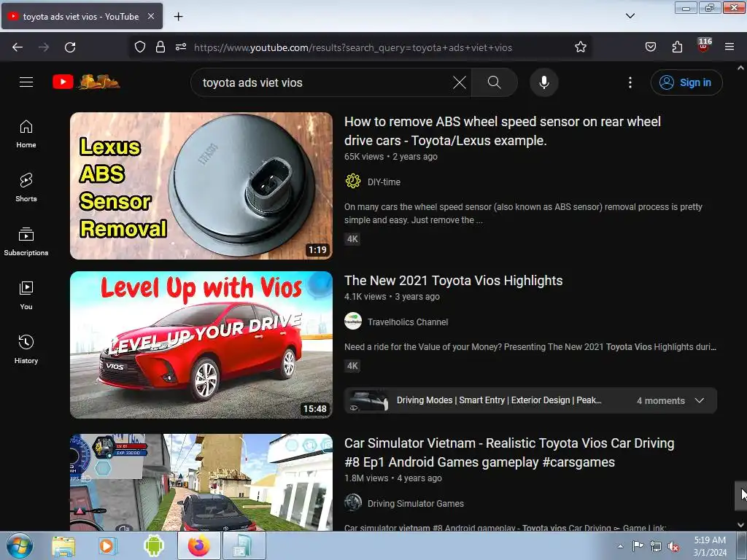Click the magnifier search button

pos(495,82)
